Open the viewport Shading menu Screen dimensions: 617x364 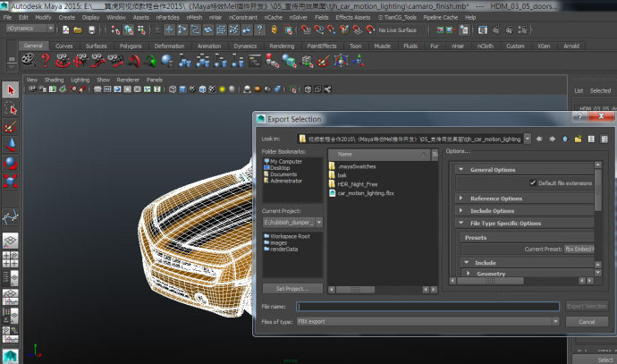(x=54, y=80)
